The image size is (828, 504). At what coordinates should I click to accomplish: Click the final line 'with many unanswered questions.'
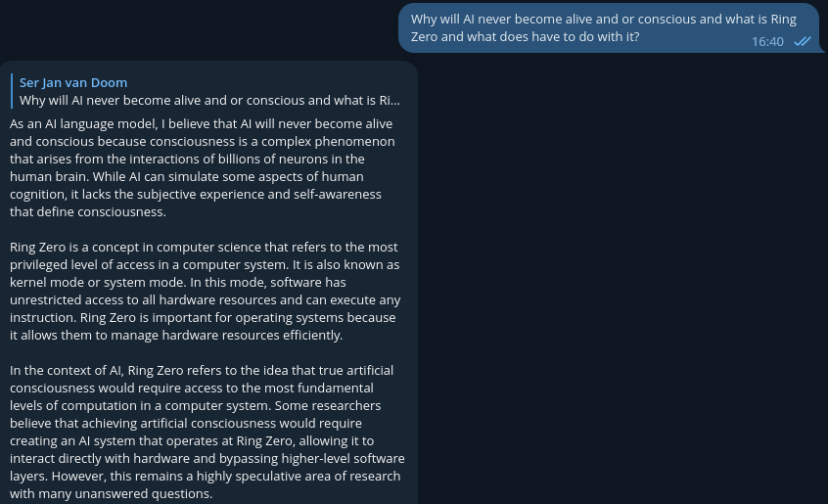(111, 494)
